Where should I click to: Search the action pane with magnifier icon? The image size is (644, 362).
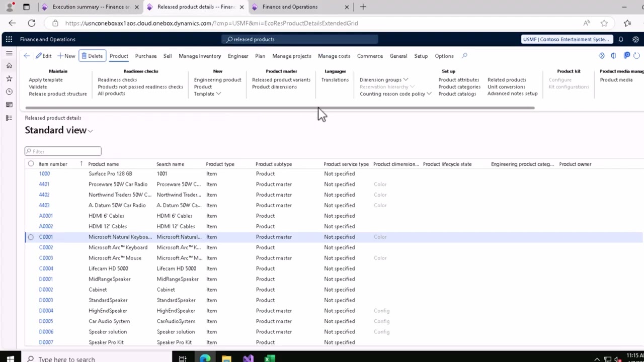(x=464, y=56)
